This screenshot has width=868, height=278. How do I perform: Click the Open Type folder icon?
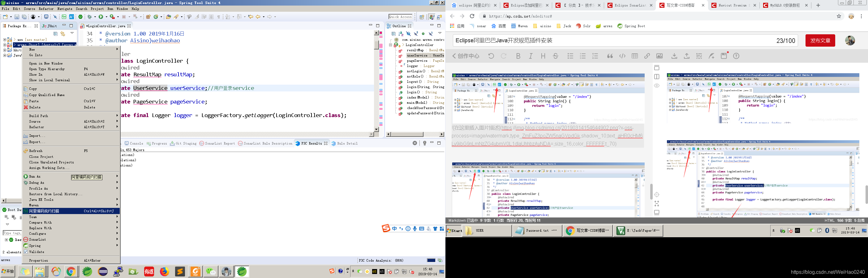coord(169,16)
